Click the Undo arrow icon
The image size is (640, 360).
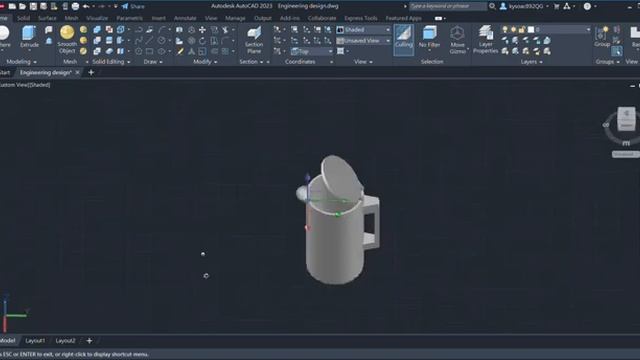pyautogui.click(x=86, y=6)
